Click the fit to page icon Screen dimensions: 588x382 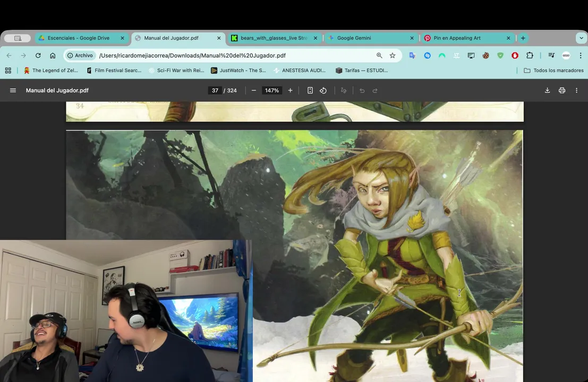click(x=310, y=90)
